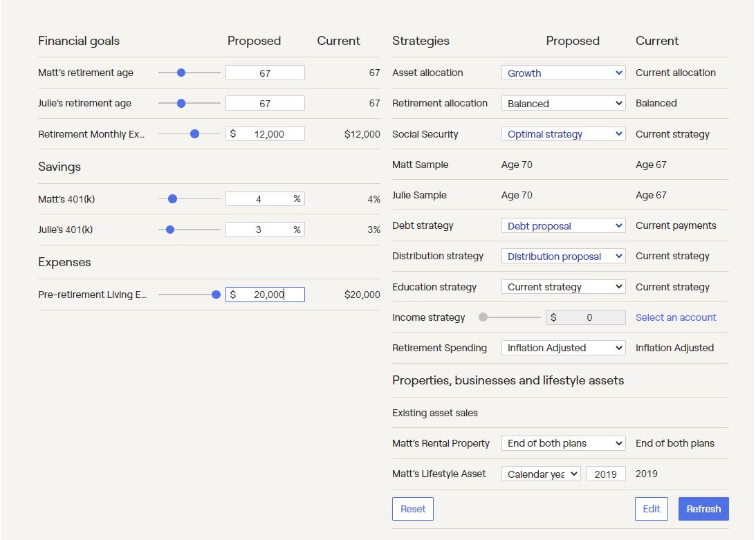Click the Reset button

click(x=413, y=509)
